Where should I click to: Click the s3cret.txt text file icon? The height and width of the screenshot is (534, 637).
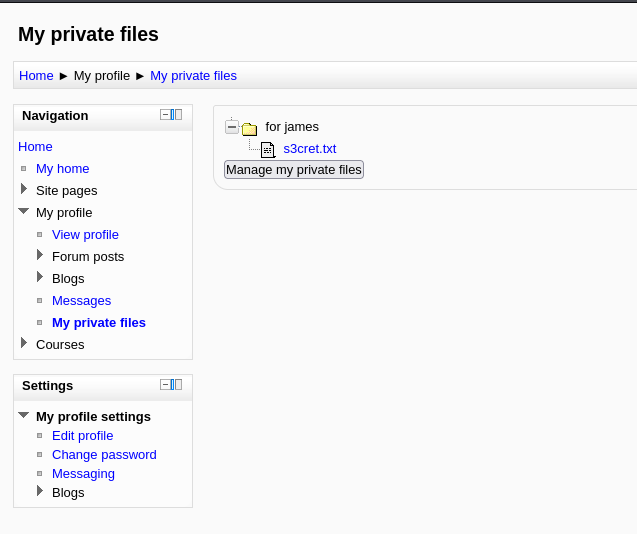tap(267, 150)
